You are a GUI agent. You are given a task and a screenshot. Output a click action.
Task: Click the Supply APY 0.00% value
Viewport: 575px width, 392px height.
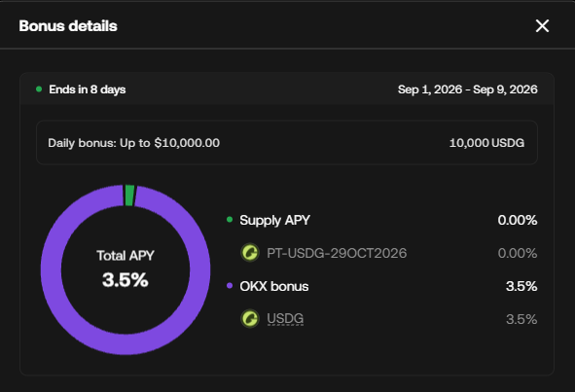coord(518,220)
